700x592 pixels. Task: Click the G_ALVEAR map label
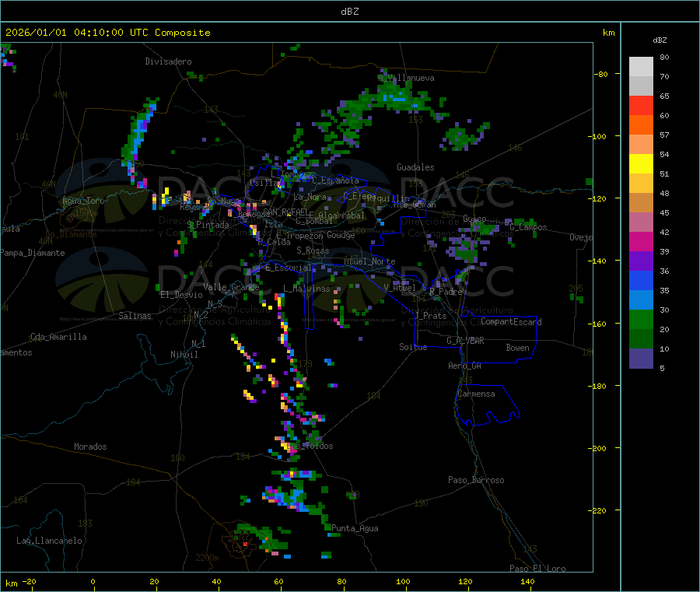(465, 341)
